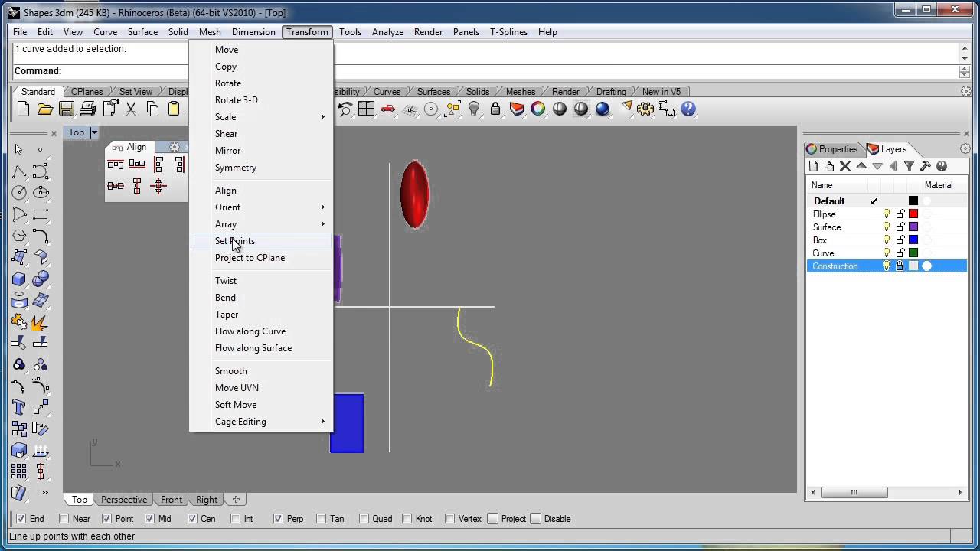Click the four-viewport layout icon
Image resolution: width=980 pixels, height=551 pixels.
pyautogui.click(x=366, y=109)
